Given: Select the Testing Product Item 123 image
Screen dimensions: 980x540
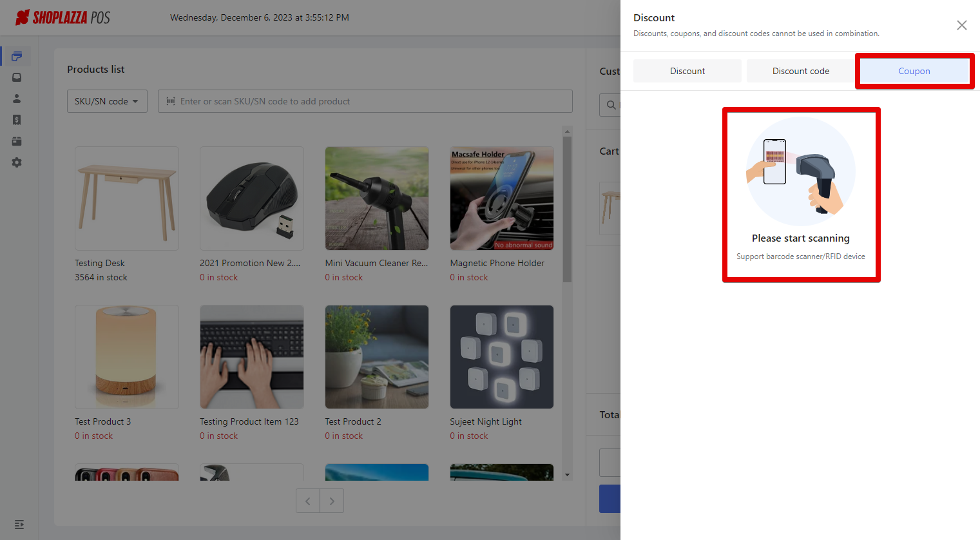Looking at the screenshot, I should [x=252, y=357].
